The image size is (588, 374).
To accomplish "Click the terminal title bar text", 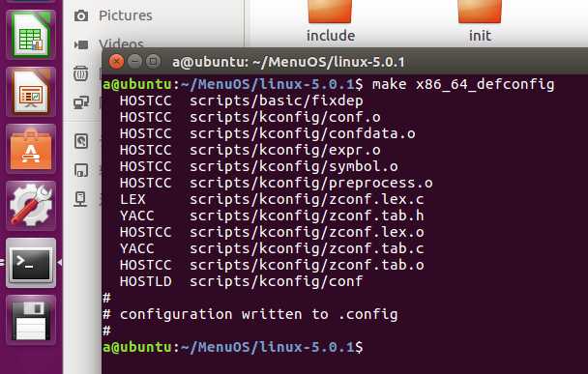I will (288, 62).
